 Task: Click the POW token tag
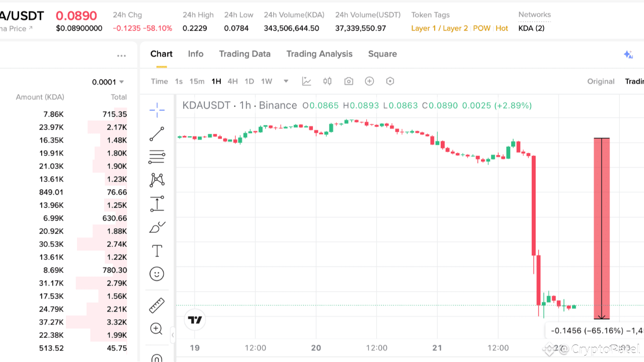481,28
